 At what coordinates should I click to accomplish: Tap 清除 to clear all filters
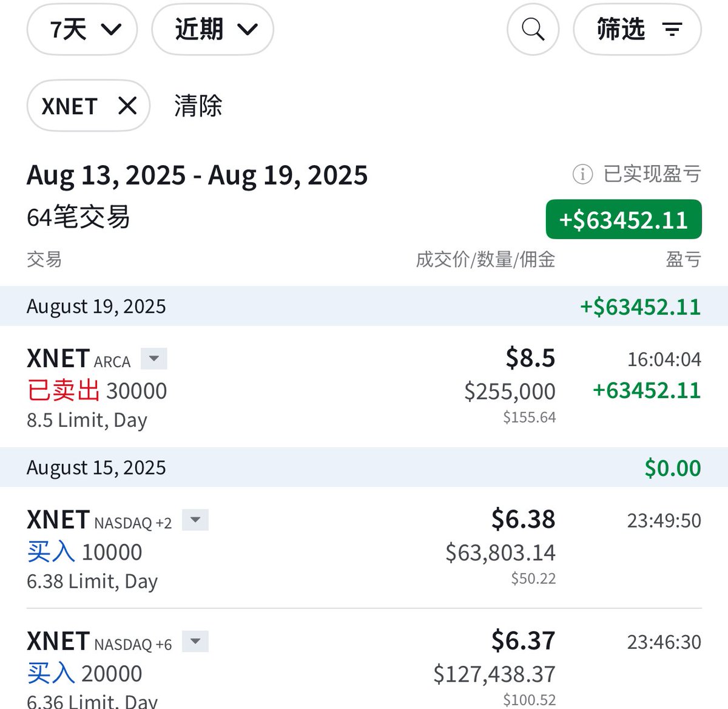198,106
